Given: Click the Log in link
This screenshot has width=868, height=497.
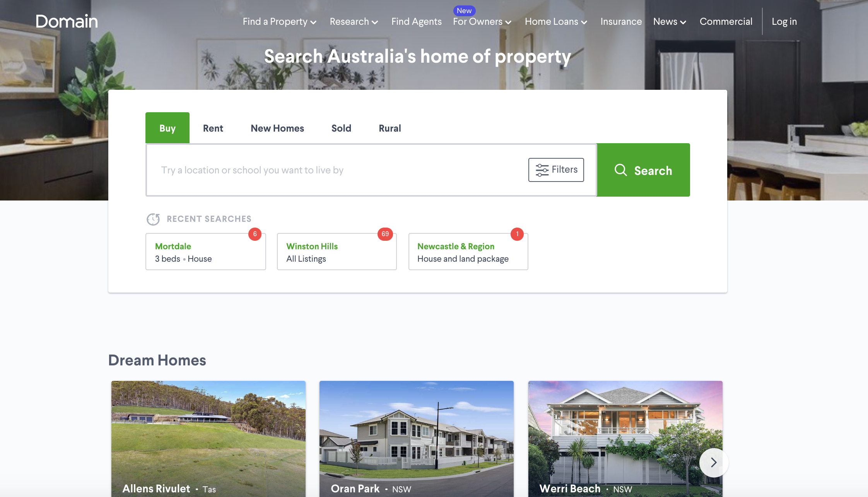Looking at the screenshot, I should pos(784,22).
